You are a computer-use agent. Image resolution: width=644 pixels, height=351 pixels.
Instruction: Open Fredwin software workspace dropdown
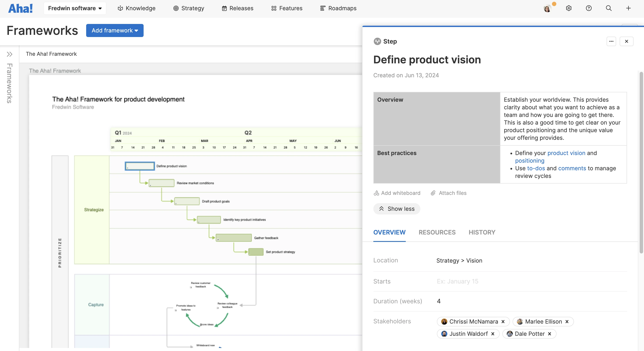75,8
